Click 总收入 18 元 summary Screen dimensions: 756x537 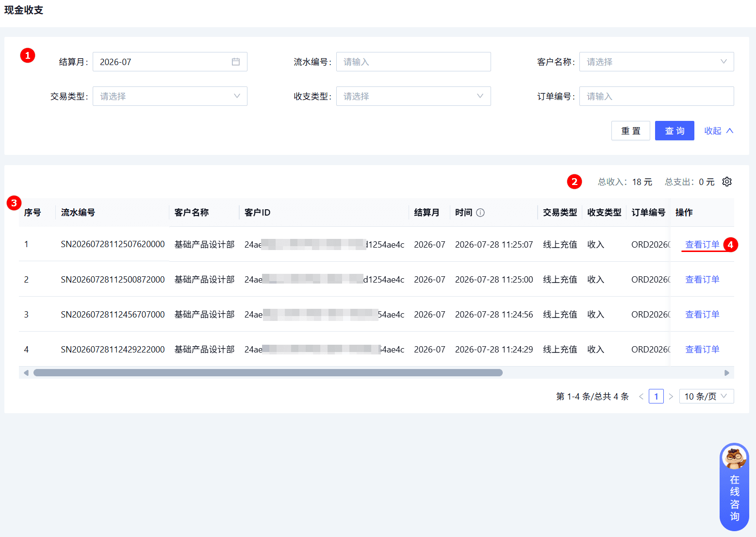625,182
